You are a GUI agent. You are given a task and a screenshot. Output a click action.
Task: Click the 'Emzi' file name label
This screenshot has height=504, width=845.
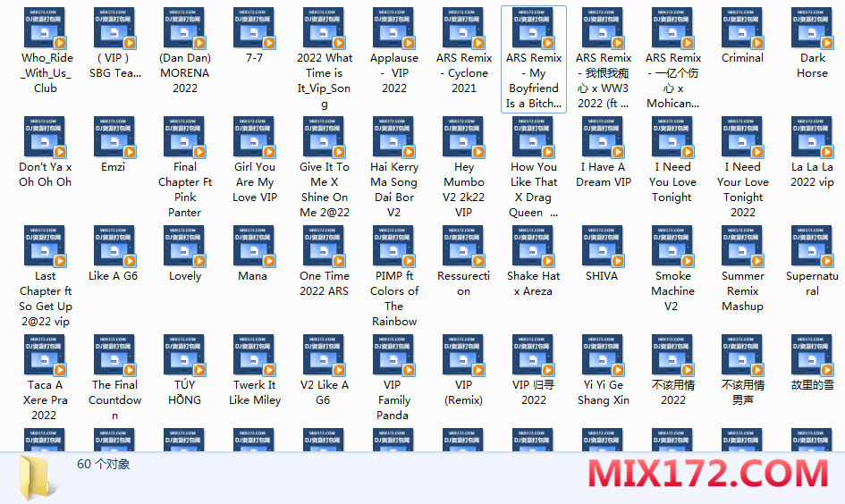[x=114, y=167]
